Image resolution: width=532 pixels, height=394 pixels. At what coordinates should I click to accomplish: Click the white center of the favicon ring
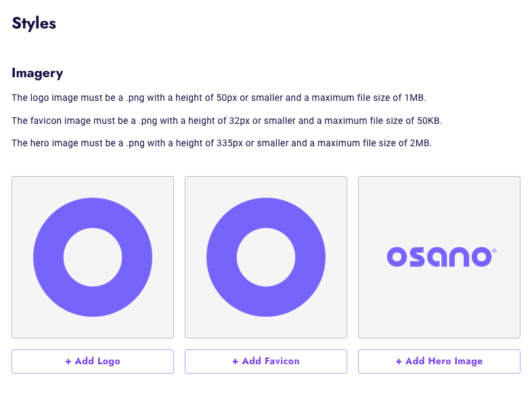coord(265,257)
